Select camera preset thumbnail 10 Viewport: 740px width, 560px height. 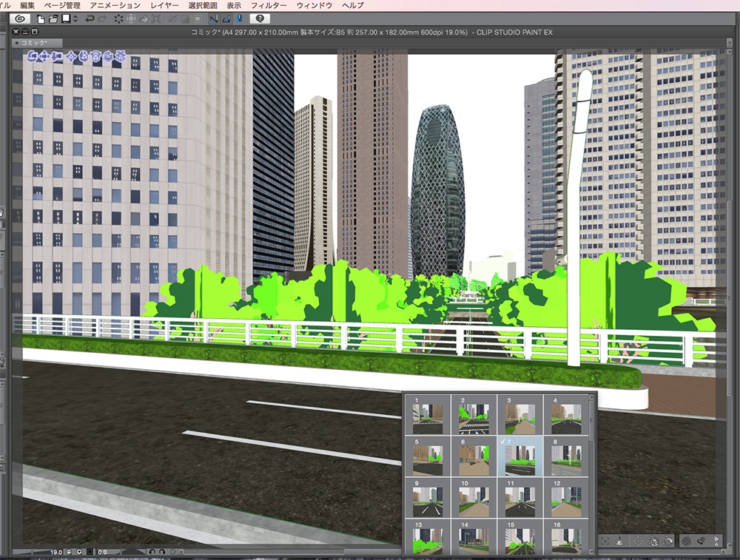pyautogui.click(x=474, y=498)
